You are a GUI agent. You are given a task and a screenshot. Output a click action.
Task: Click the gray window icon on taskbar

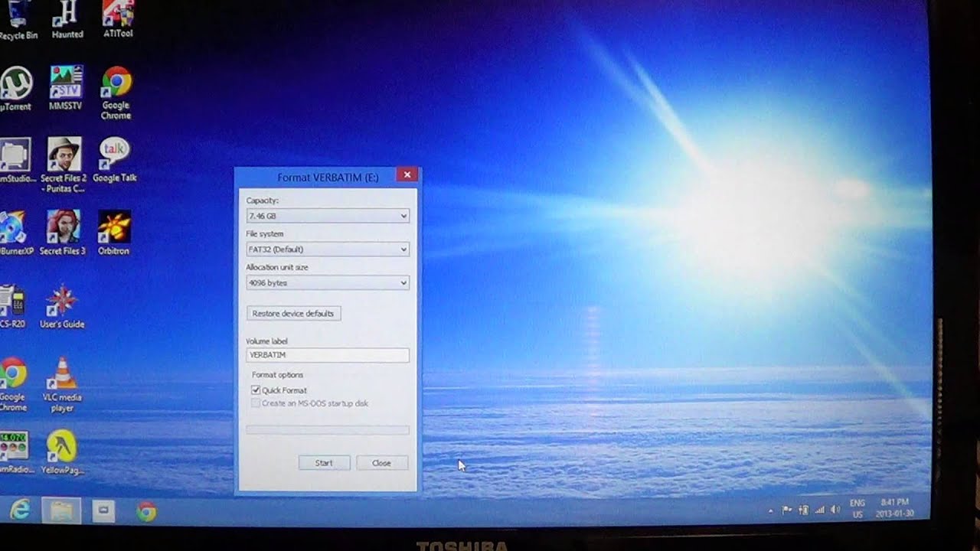click(x=105, y=510)
